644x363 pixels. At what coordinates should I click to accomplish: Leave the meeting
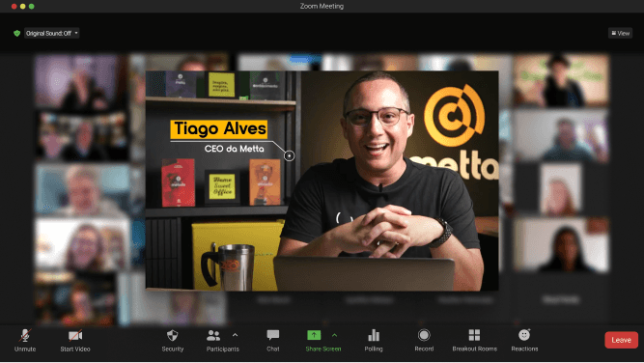(621, 340)
